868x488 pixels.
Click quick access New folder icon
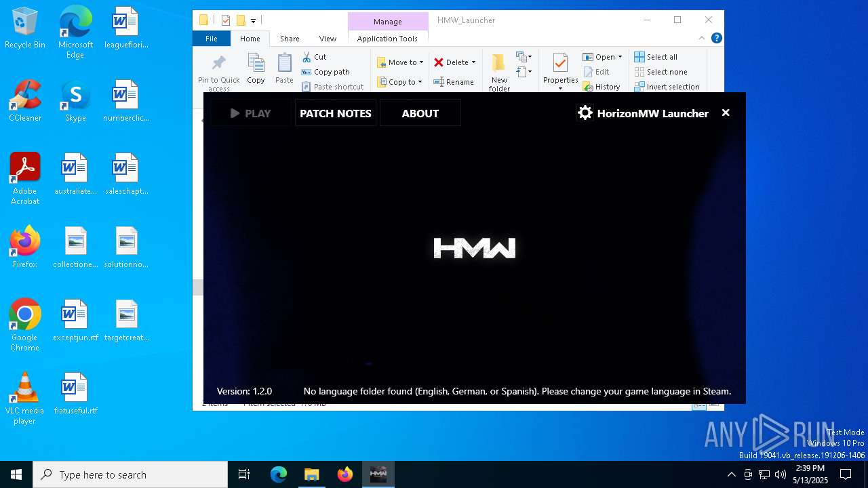pyautogui.click(x=241, y=20)
